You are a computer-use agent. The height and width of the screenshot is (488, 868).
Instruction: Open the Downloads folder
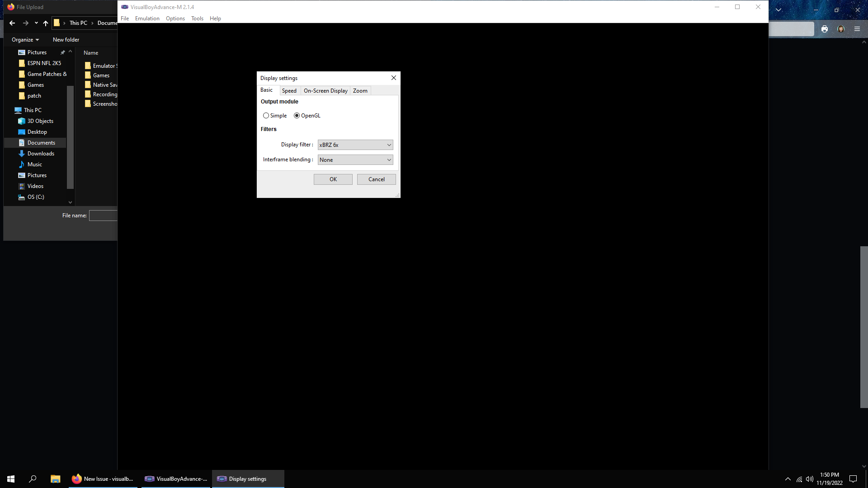tap(40, 153)
